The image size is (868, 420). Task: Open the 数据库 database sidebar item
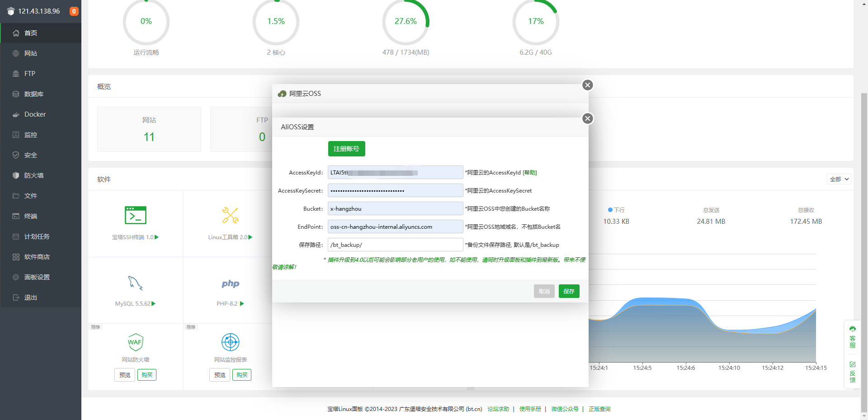click(41, 94)
